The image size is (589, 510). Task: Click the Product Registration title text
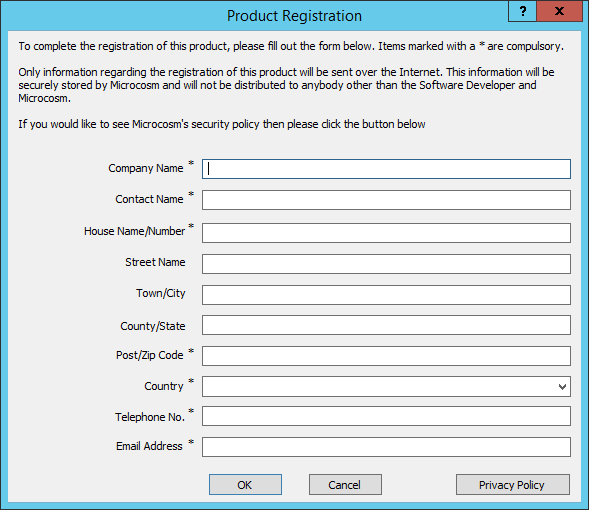[x=294, y=16]
